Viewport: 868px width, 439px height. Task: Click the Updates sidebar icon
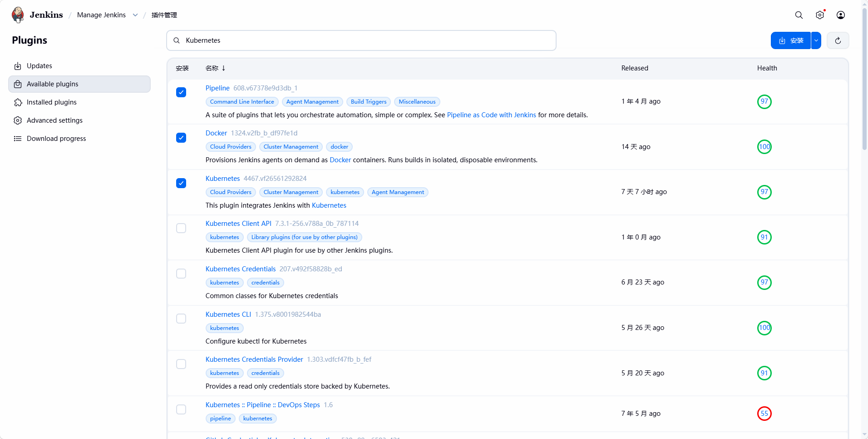pos(18,66)
